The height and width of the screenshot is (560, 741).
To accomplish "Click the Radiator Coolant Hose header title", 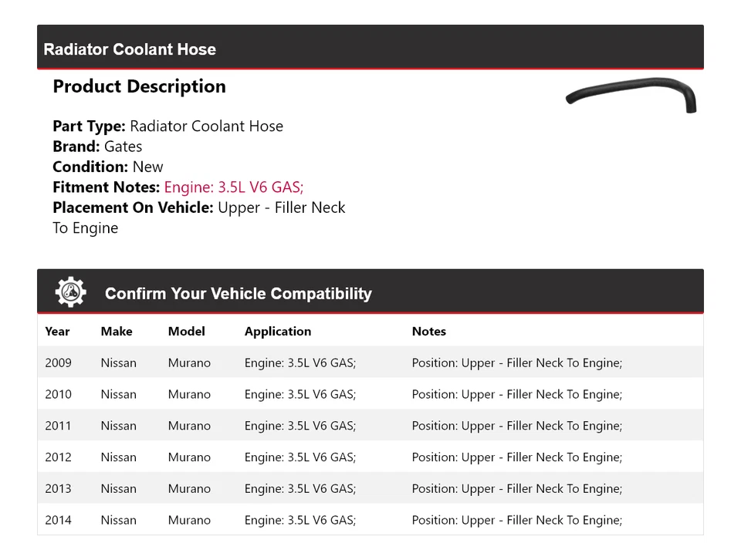I will pos(130,49).
